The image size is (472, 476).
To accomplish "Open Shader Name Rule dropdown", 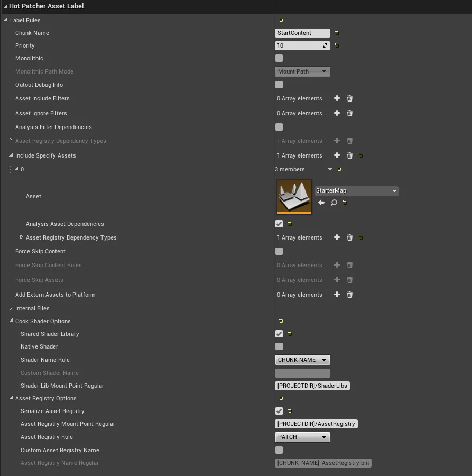I will click(x=302, y=360).
